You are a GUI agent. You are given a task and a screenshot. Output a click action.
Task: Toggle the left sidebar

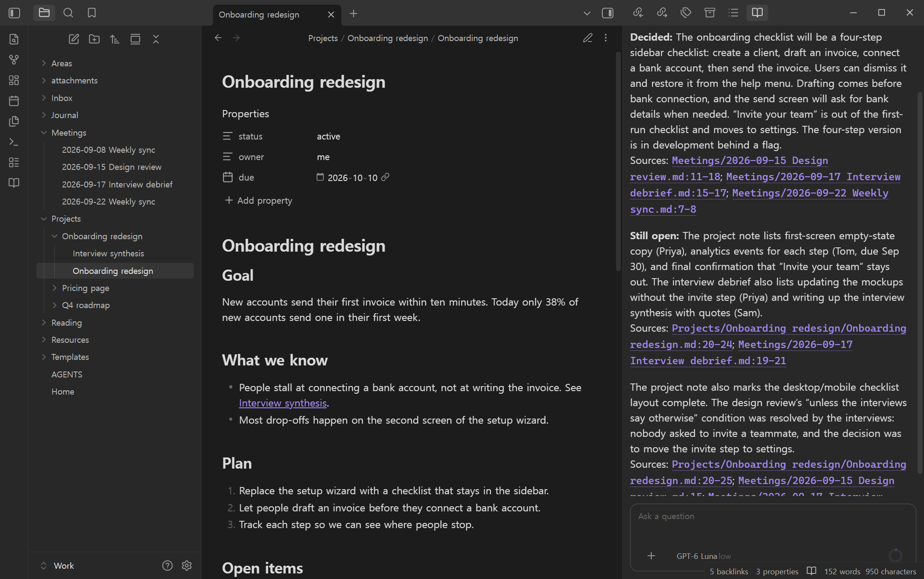point(14,13)
